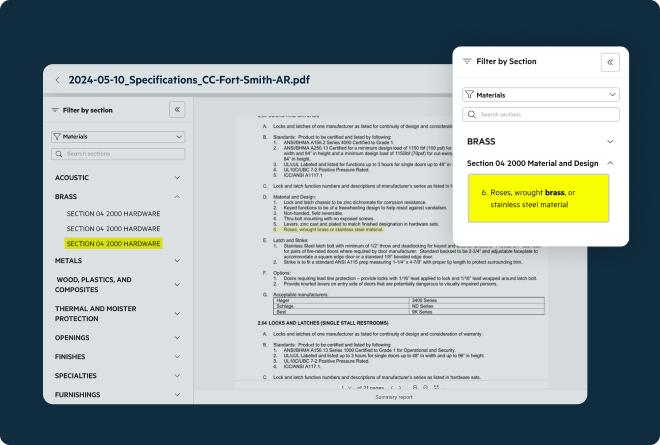Click the funnel icon in the sidebar Materials dropdown
Image resolution: width=660 pixels, height=445 pixels.
coord(57,136)
